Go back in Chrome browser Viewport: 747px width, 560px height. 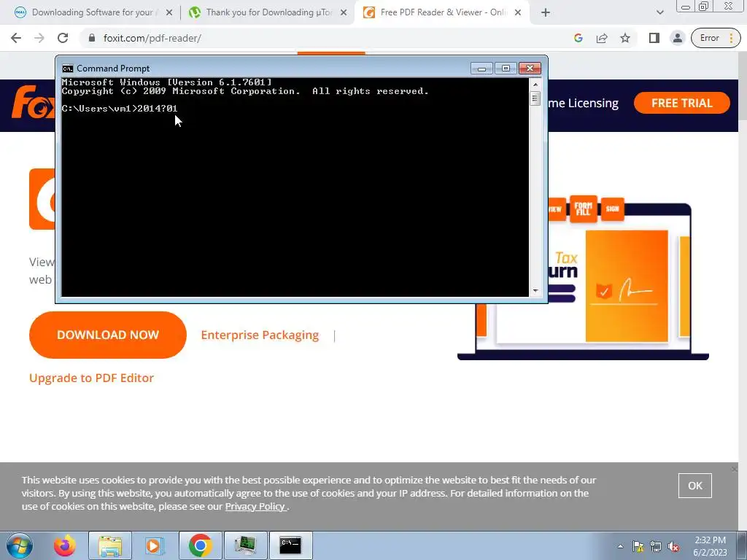pyautogui.click(x=16, y=38)
